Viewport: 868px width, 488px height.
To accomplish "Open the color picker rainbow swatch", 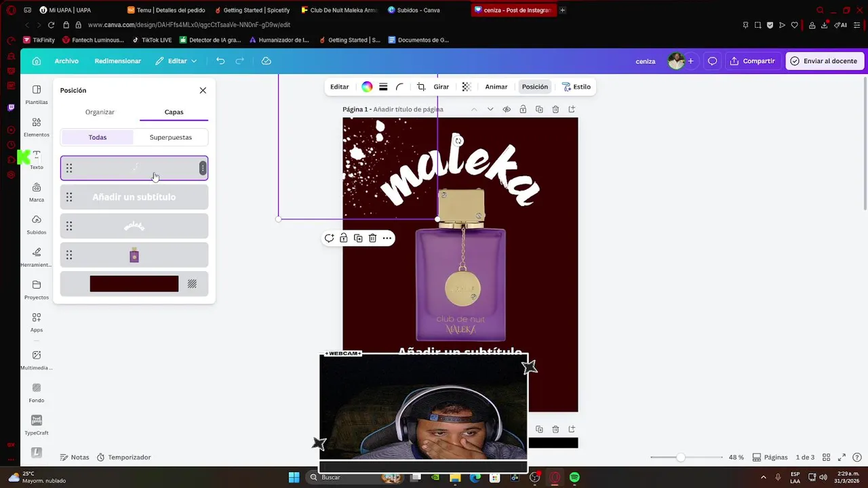I will (367, 87).
